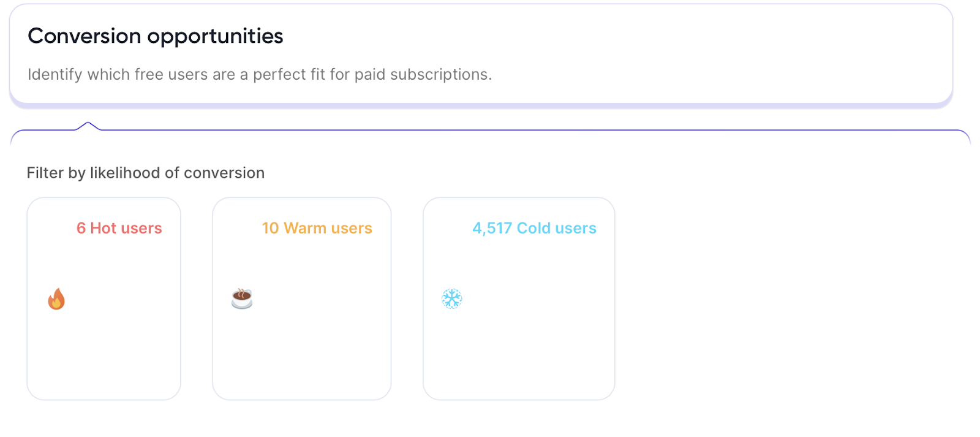980x437 pixels.
Task: Click the '4,517 Cold users' blue label
Action: tap(534, 228)
